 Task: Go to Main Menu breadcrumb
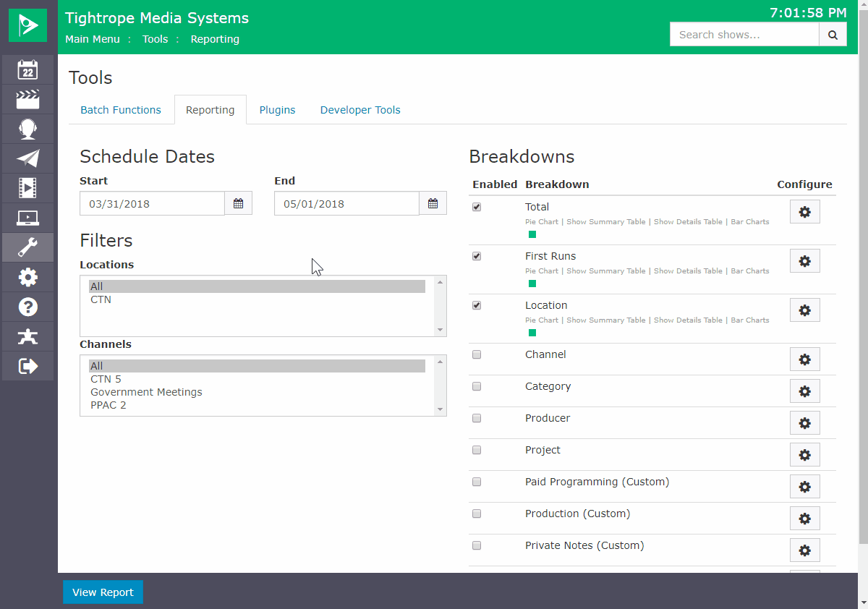pyautogui.click(x=93, y=39)
